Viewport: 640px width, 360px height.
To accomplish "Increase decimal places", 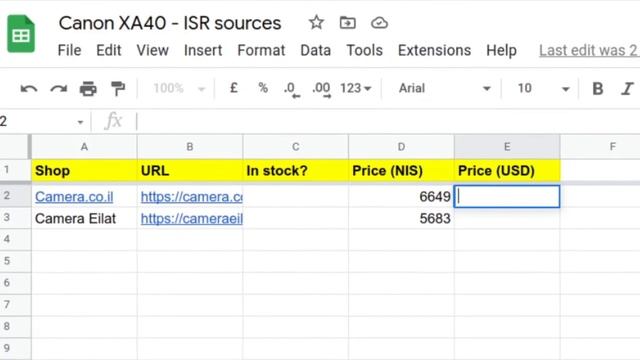I will (x=322, y=89).
